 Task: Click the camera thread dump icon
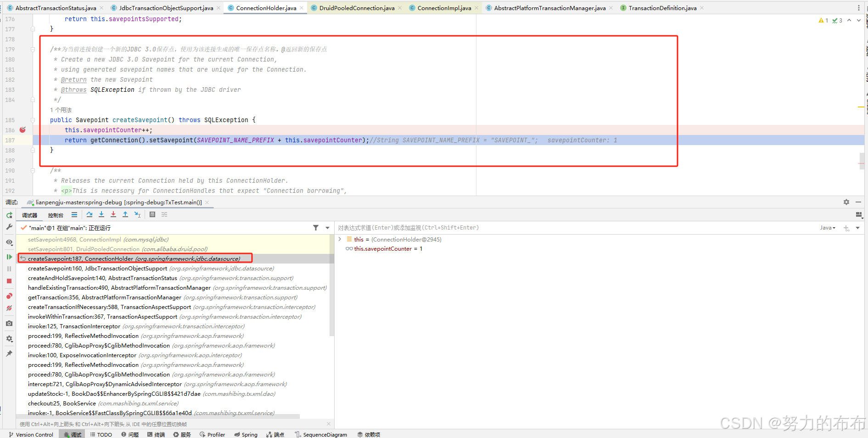point(9,323)
